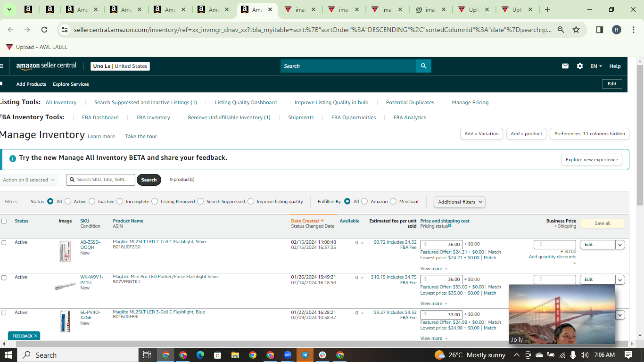Open the Manage Pricing link
The height and width of the screenshot is (362, 644).
470,102
